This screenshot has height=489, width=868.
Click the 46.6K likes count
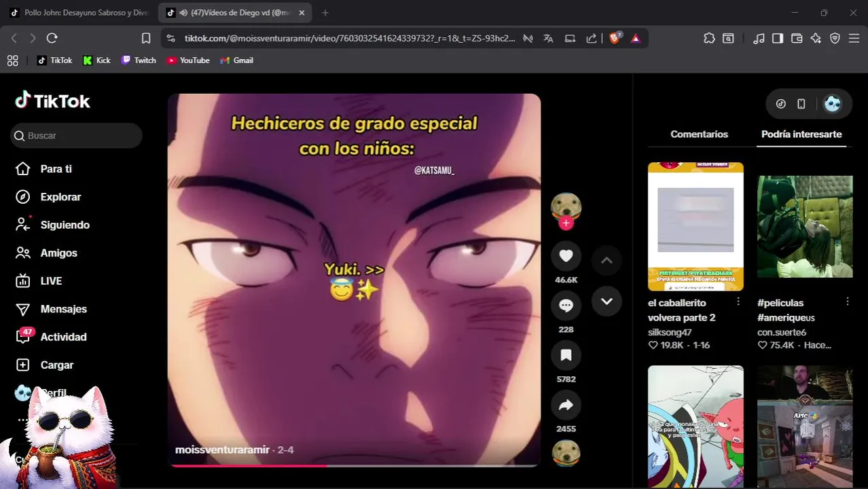566,280
